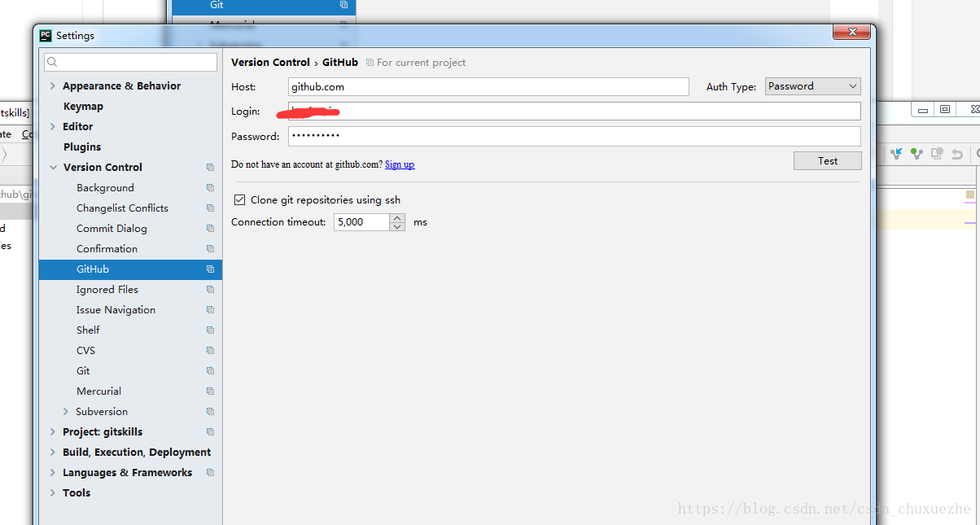Click the project-scope icon beside Confirmation
This screenshot has height=525, width=980.
coord(210,248)
